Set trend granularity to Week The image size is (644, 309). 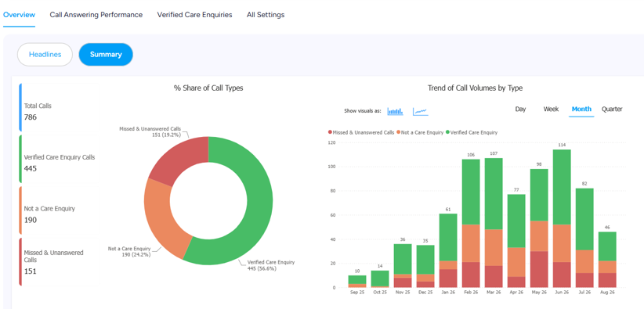(x=551, y=110)
